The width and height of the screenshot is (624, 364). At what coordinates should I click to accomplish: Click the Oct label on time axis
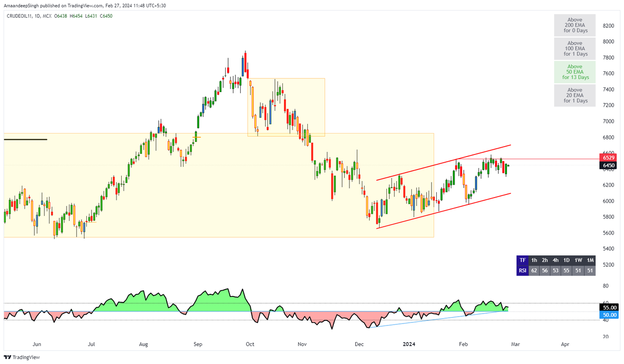(250, 344)
